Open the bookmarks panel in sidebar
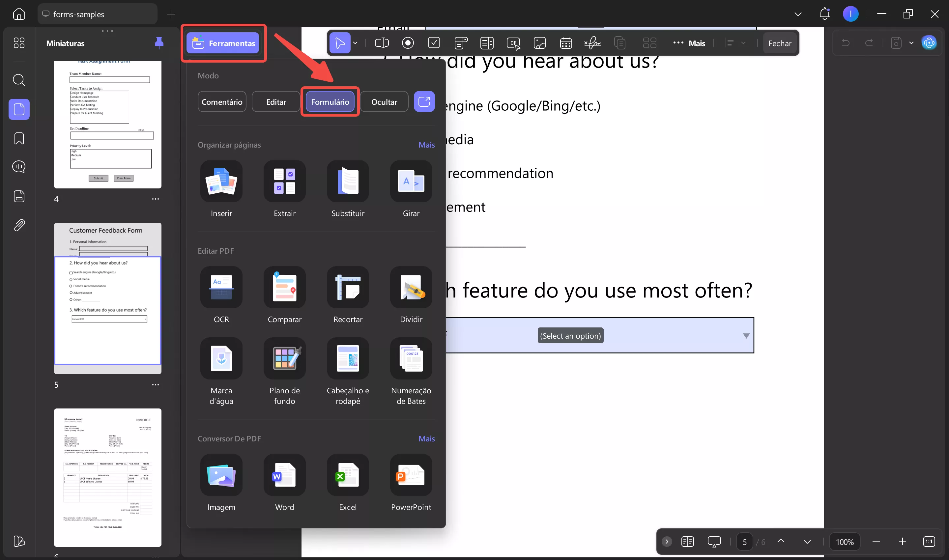Screen dimensions: 949x560 (19, 138)
